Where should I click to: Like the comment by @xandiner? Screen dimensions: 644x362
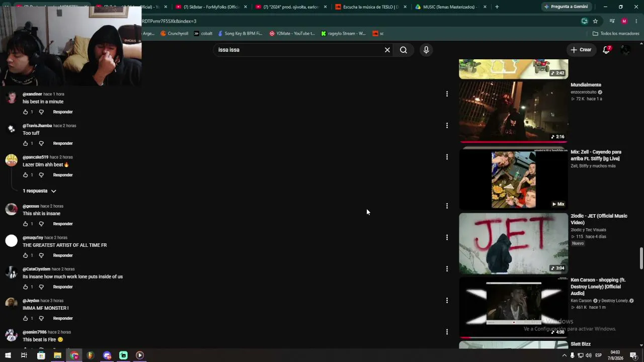pos(25,112)
